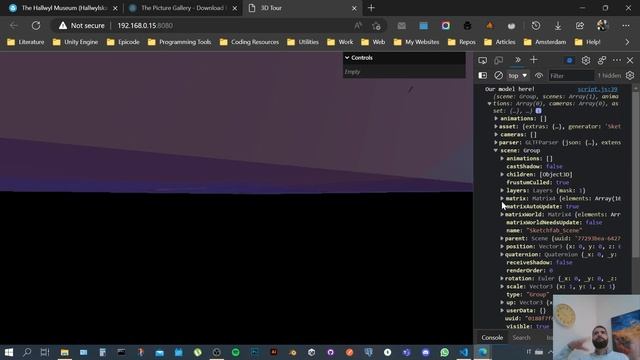Open DevTools settings gear
This screenshot has height=360, width=640.
pos(586,60)
